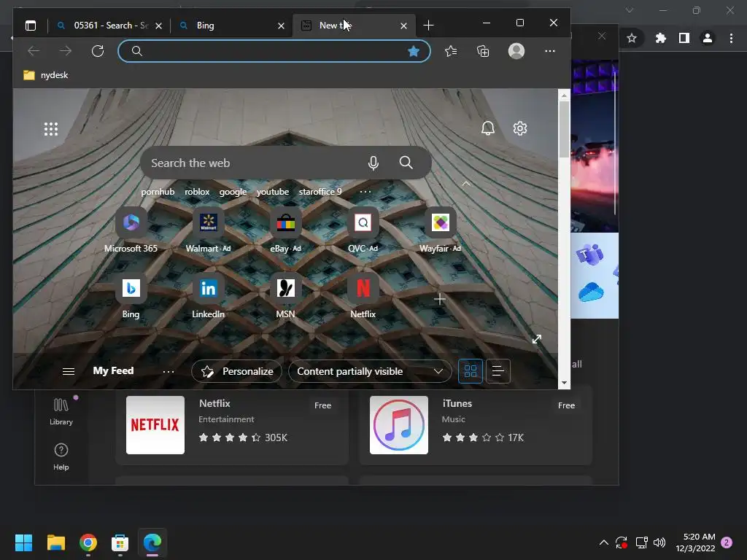The image size is (747, 560).
Task: Add a new quick link site
Action: [x=440, y=299]
